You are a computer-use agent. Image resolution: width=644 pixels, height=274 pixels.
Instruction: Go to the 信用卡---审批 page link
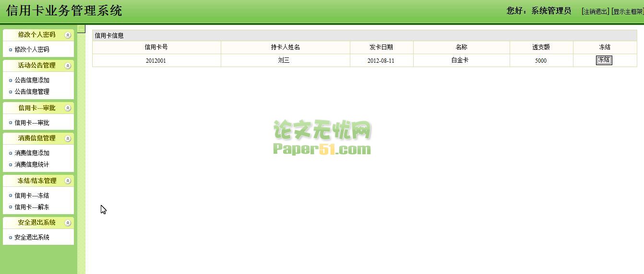pos(32,123)
